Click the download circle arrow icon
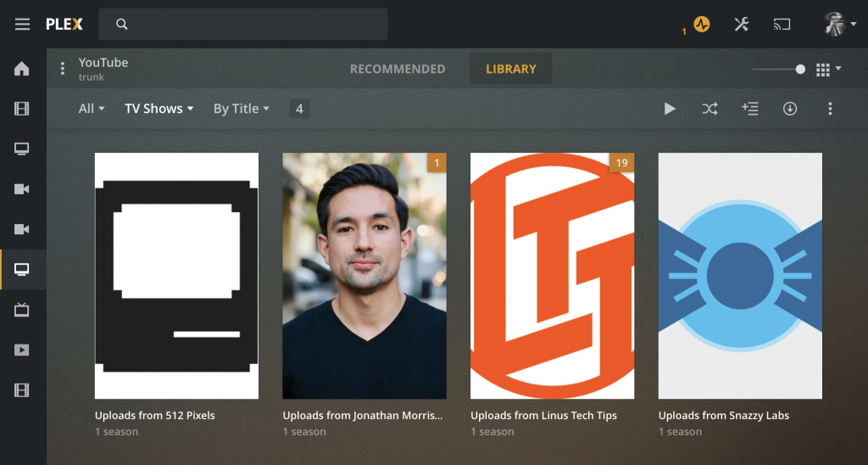 pyautogui.click(x=790, y=109)
